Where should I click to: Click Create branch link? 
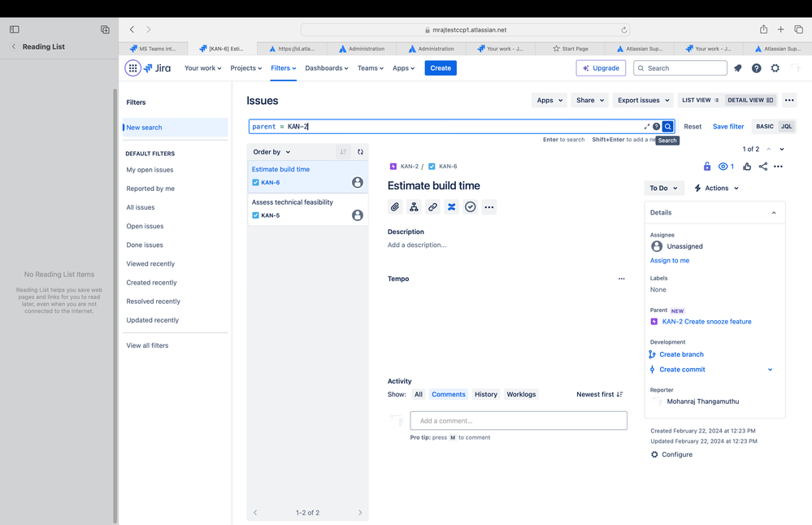coord(681,354)
